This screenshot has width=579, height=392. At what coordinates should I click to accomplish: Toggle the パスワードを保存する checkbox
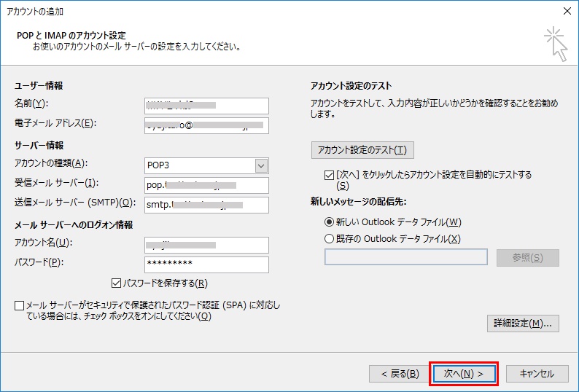click(116, 283)
